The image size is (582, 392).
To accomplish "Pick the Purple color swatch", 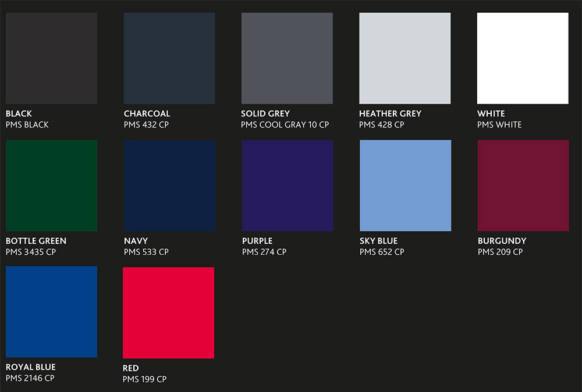I will 288,186.
